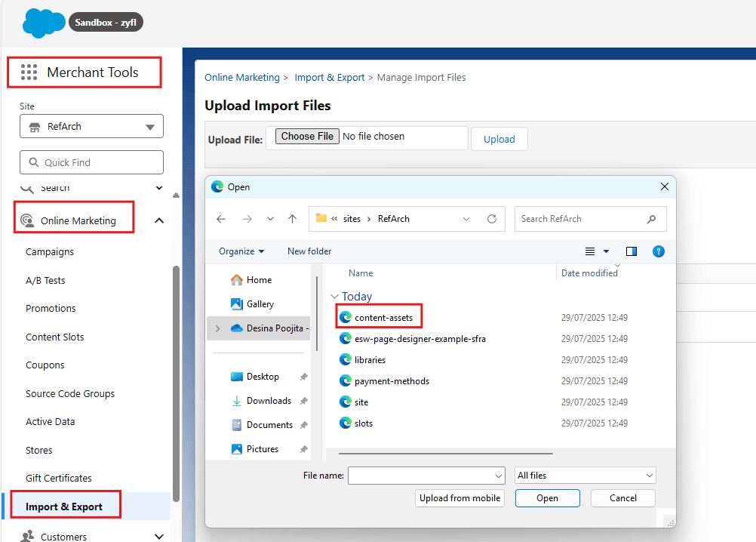Screen dimensions: 756x542
Task: Select the libraries file
Action: pos(370,360)
